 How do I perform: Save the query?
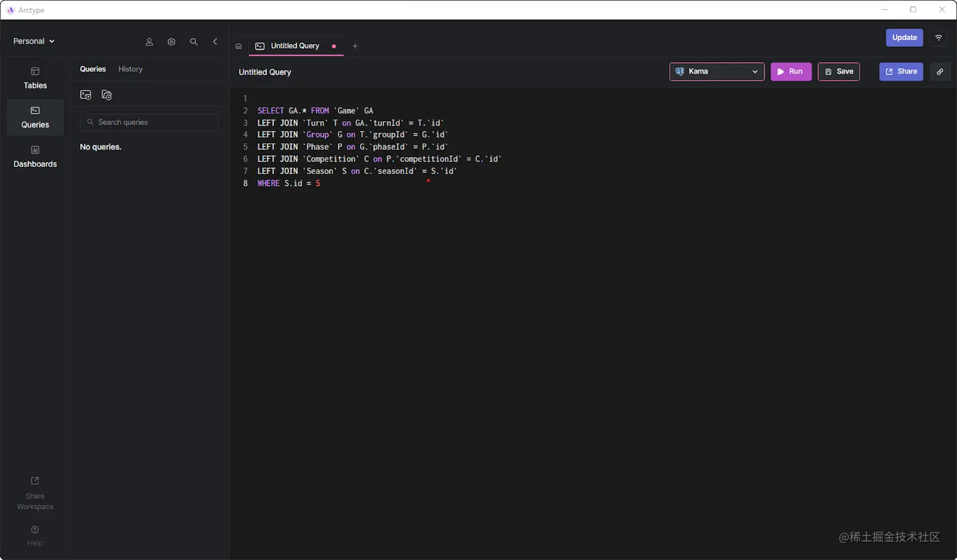pos(839,72)
